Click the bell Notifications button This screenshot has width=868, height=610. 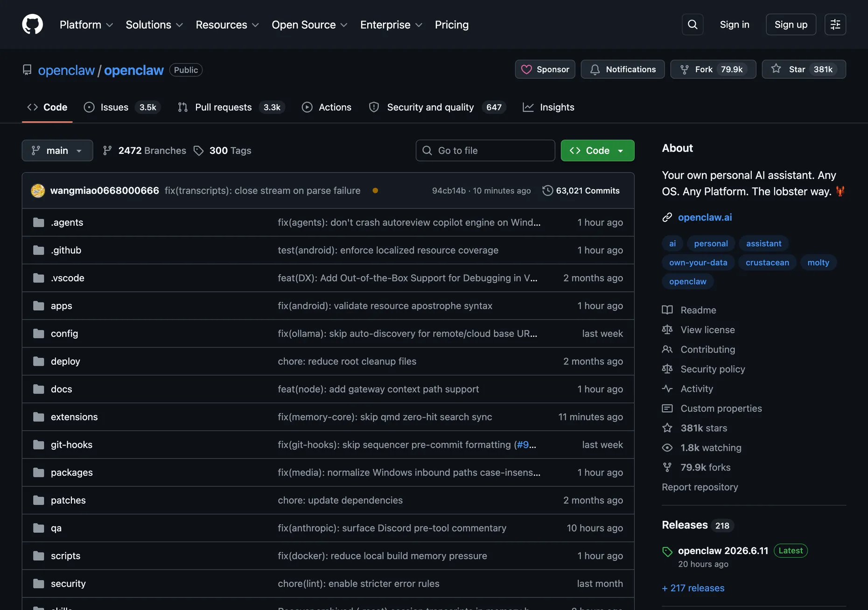pyautogui.click(x=623, y=69)
